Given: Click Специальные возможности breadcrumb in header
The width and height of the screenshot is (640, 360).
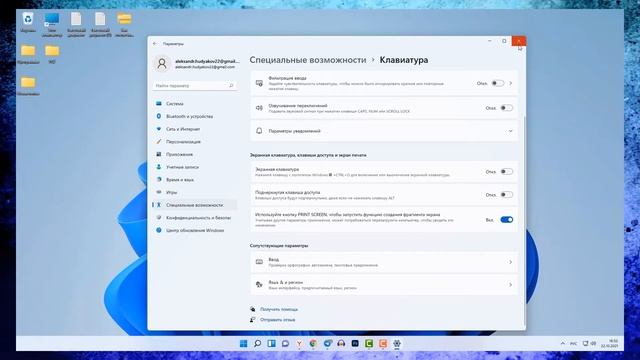Looking at the screenshot, I should 308,60.
